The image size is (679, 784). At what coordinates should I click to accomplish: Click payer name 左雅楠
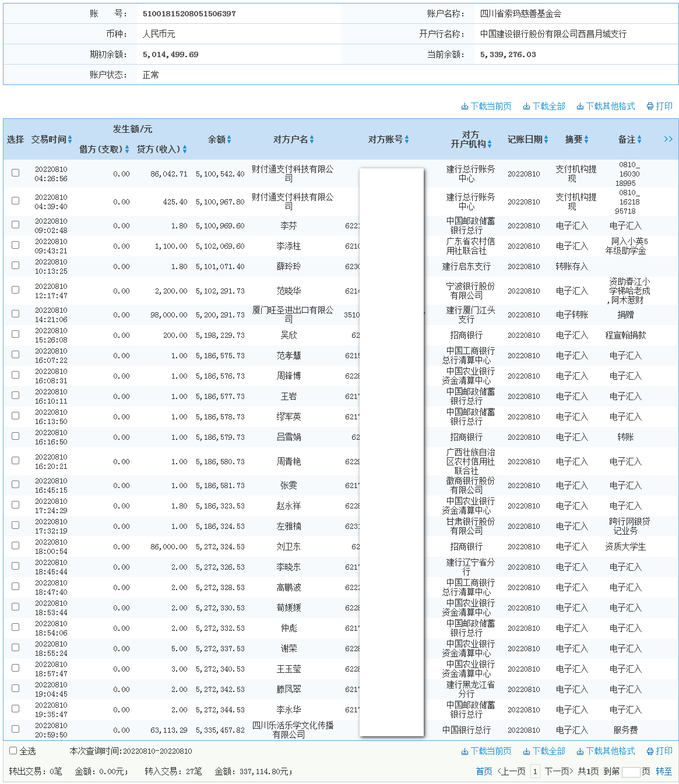tap(289, 526)
